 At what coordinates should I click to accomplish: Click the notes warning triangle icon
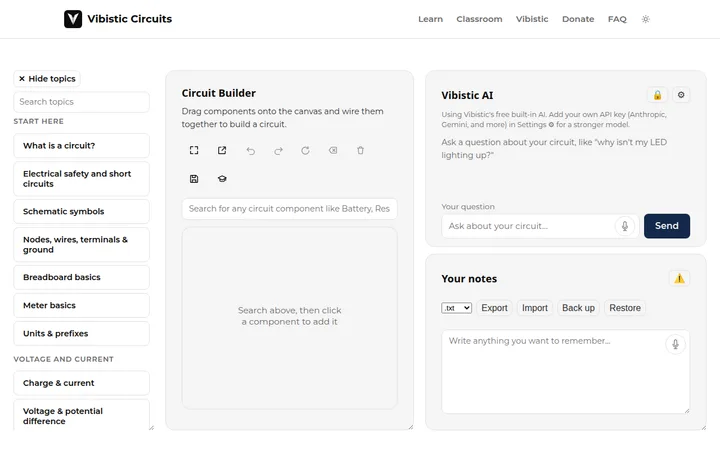click(x=679, y=278)
